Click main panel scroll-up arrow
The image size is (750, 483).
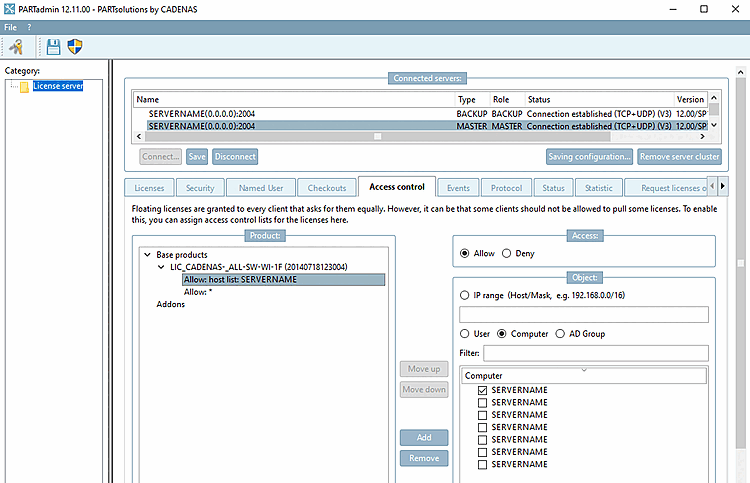(740, 72)
